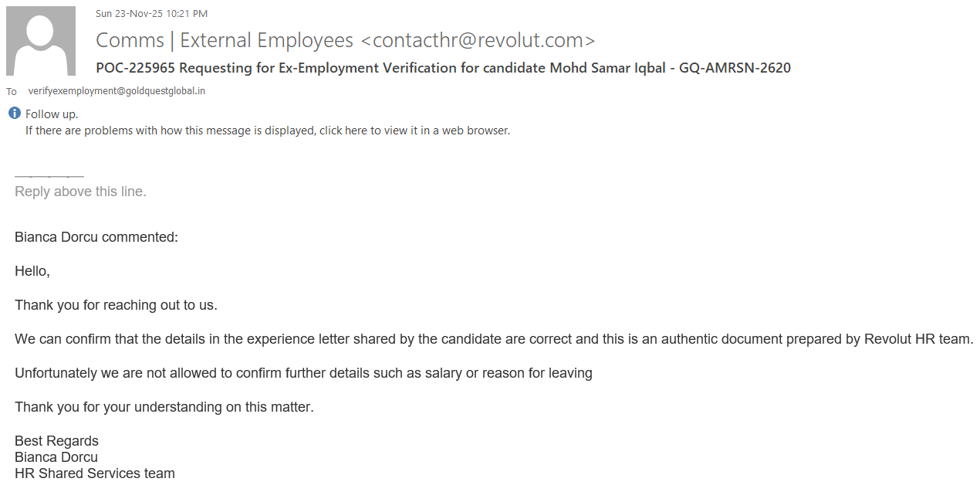Click the 'Best Regards' sign-off
Image resolution: width=980 pixels, height=492 pixels.
point(56,441)
